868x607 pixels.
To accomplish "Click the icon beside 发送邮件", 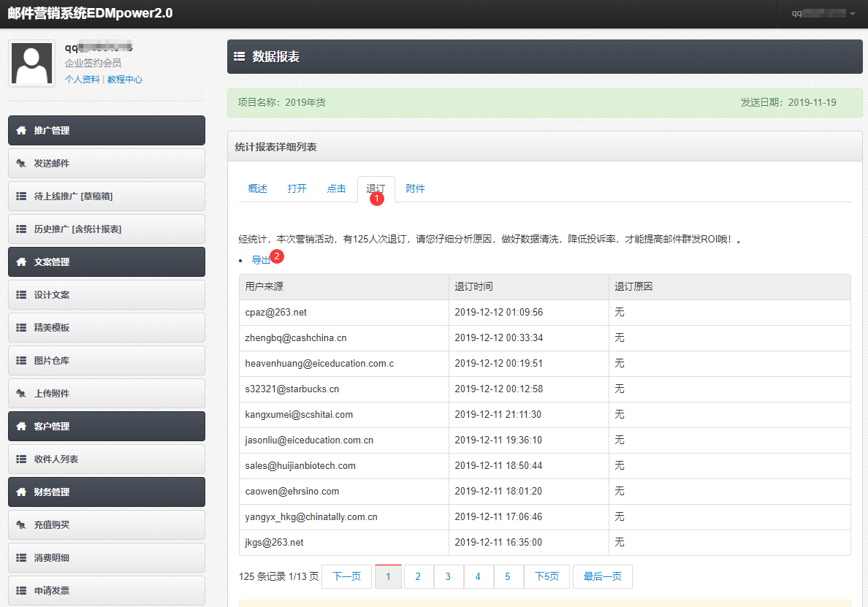I will point(21,163).
